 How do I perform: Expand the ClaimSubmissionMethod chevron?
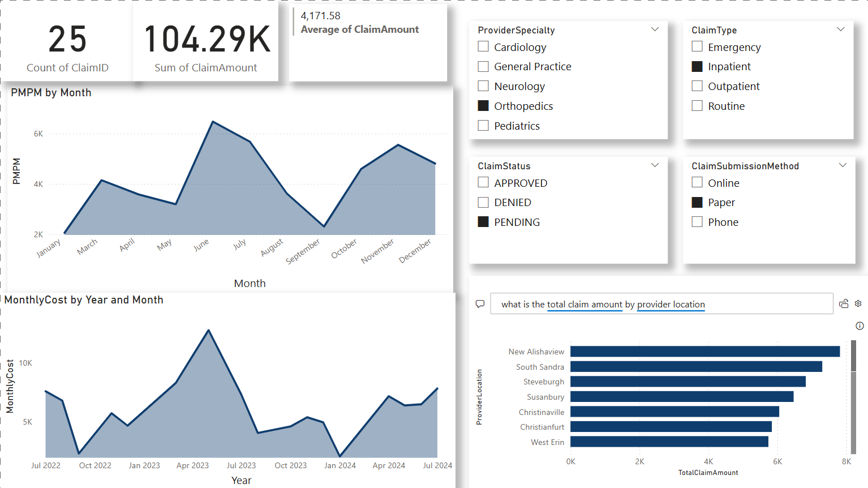pos(843,165)
